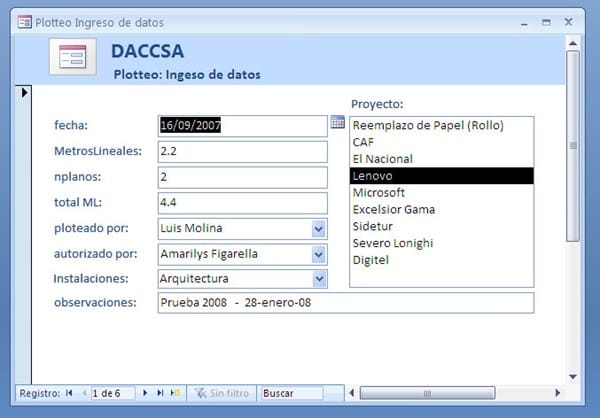
Task: Click the horizontal scrollbar left arrow
Action: (x=352, y=393)
